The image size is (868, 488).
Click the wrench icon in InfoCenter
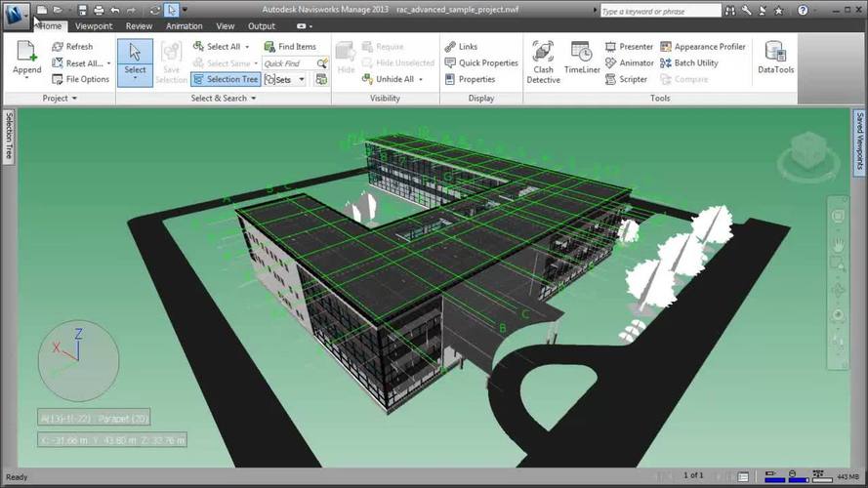point(747,11)
